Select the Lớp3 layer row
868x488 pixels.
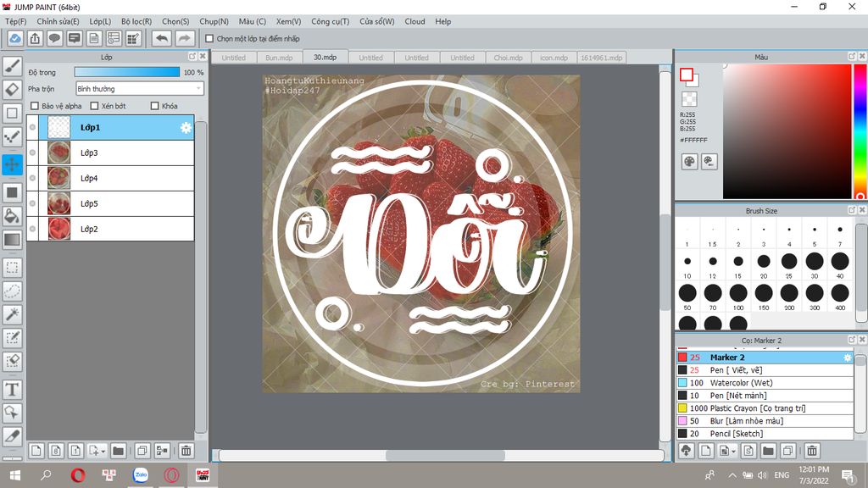click(x=111, y=152)
